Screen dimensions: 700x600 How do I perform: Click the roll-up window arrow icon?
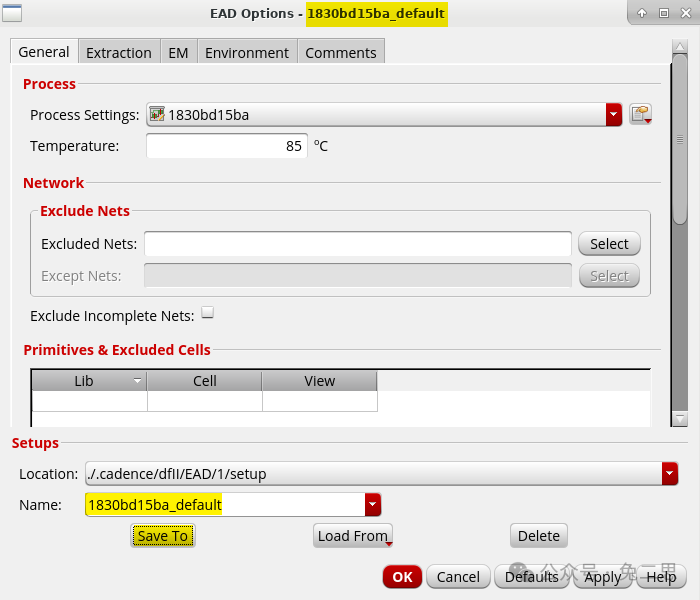pos(642,13)
